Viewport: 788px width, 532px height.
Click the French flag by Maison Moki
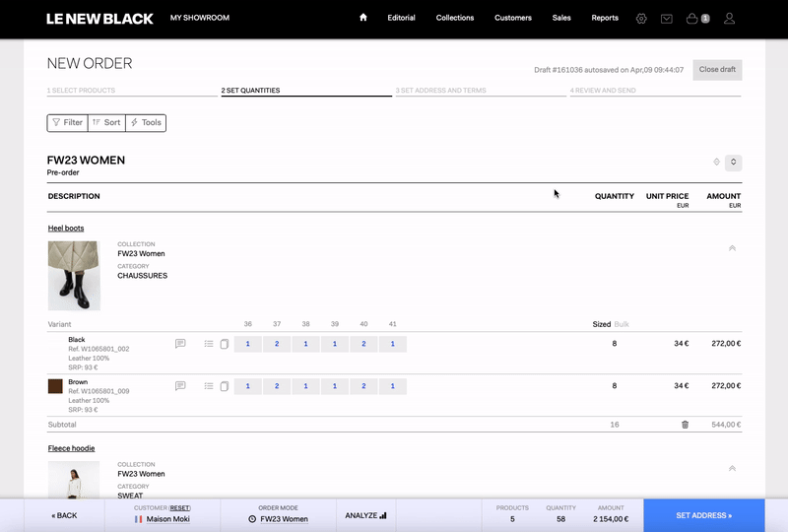pyautogui.click(x=138, y=519)
